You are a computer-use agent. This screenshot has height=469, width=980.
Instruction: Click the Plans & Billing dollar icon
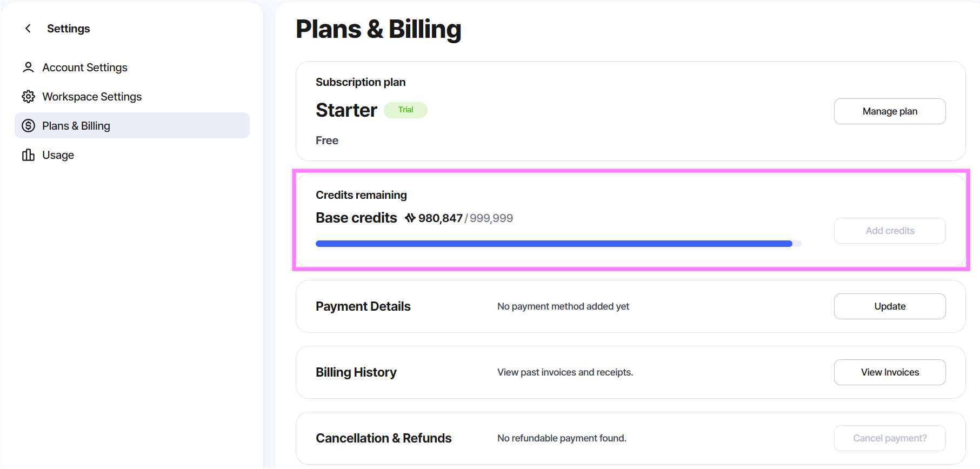tap(28, 126)
